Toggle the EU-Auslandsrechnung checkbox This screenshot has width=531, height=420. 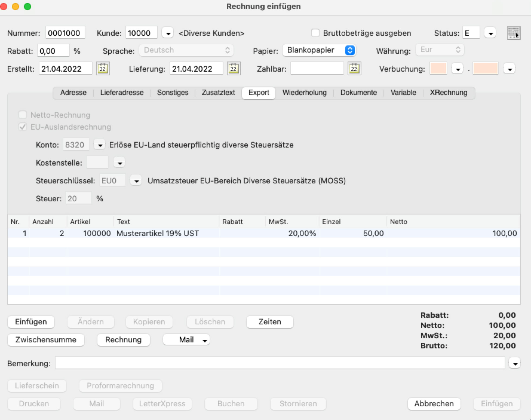23,127
